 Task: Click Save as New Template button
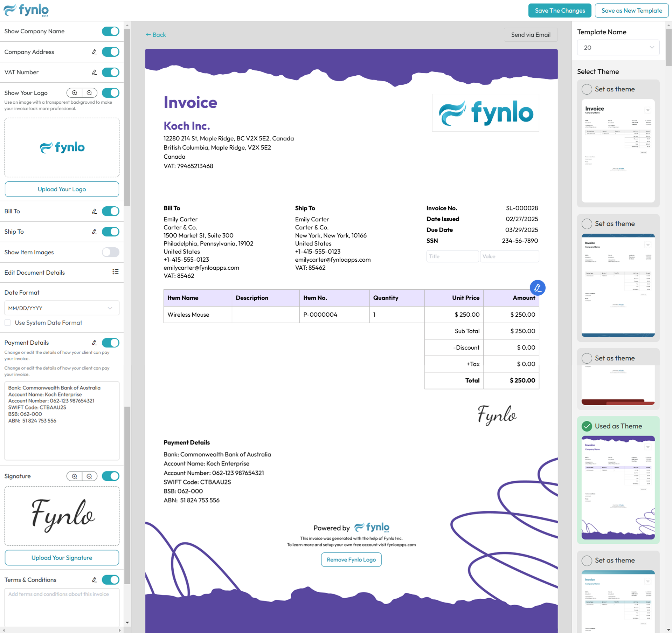[x=632, y=11]
